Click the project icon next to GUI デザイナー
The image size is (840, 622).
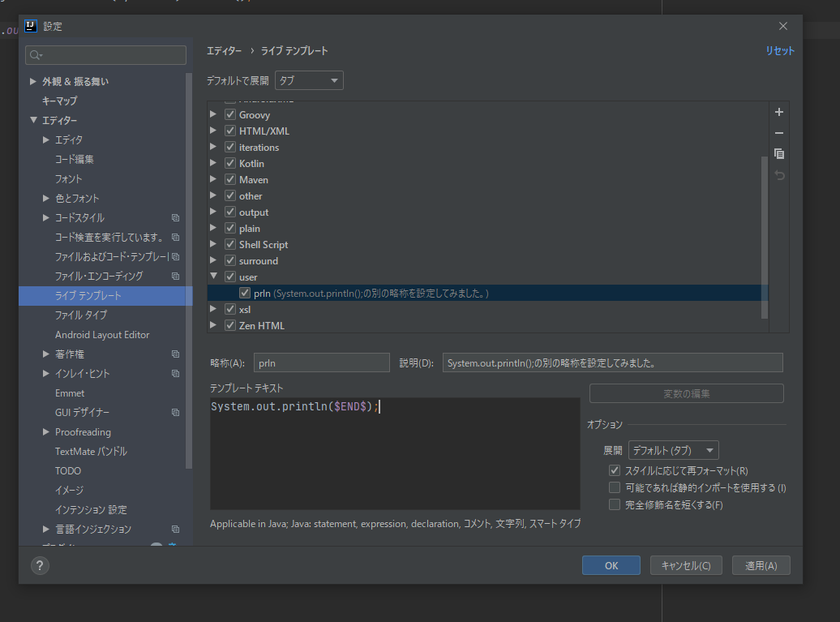click(175, 413)
